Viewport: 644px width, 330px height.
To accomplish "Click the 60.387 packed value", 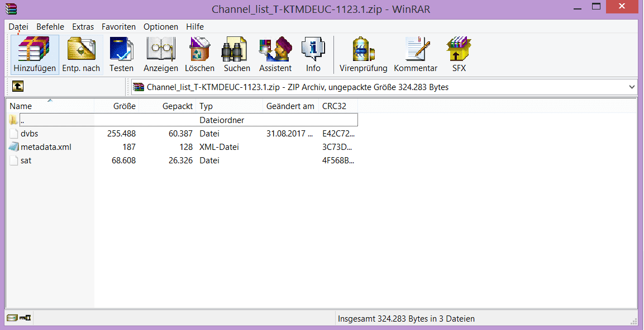I will [x=180, y=133].
